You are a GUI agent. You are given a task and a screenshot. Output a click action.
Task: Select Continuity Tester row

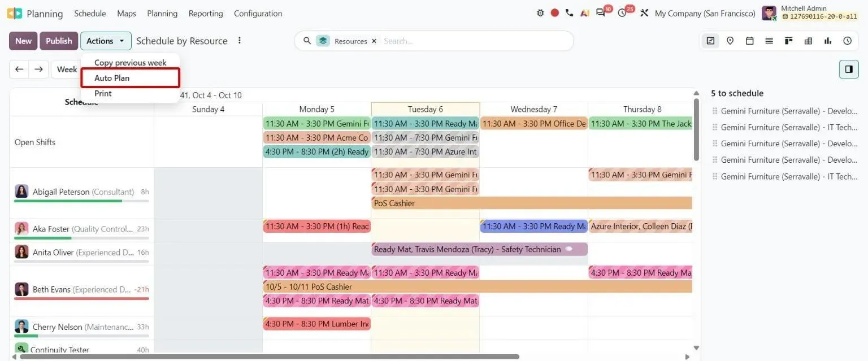click(82, 349)
